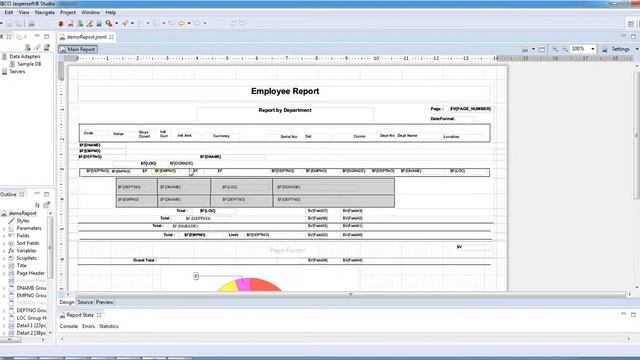Maximize the Report State panel
Viewport: 640px width, 360px height.
point(633,315)
